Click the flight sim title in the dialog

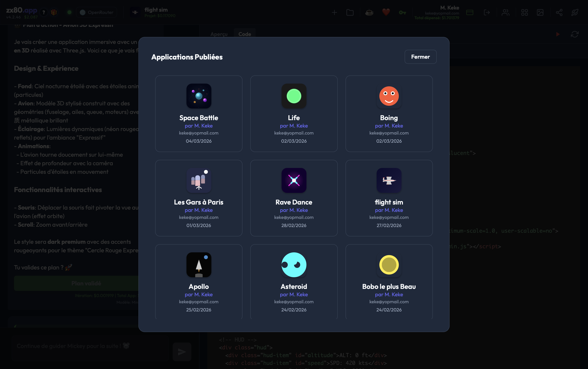389,202
